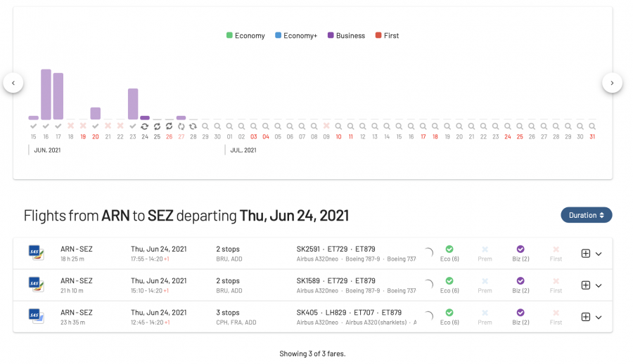Toggle the First class legend filter
Viewport: 633px width, 364px height.
click(387, 36)
